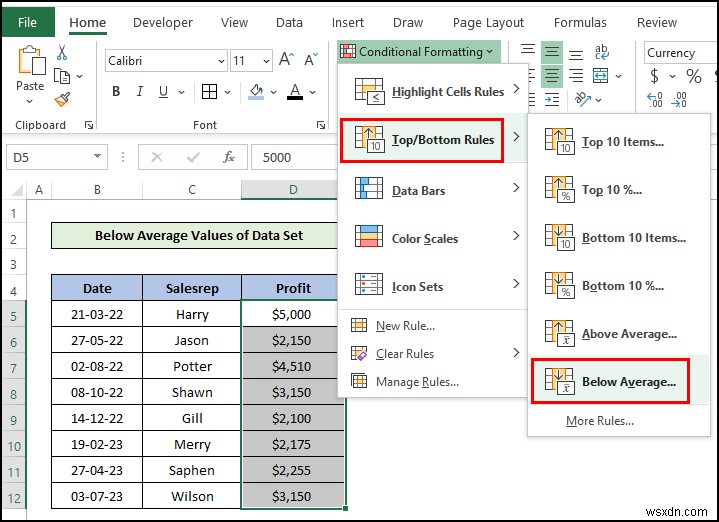The height and width of the screenshot is (522, 719).
Task: Open the Conditional Formatting dropdown
Action: [419, 51]
